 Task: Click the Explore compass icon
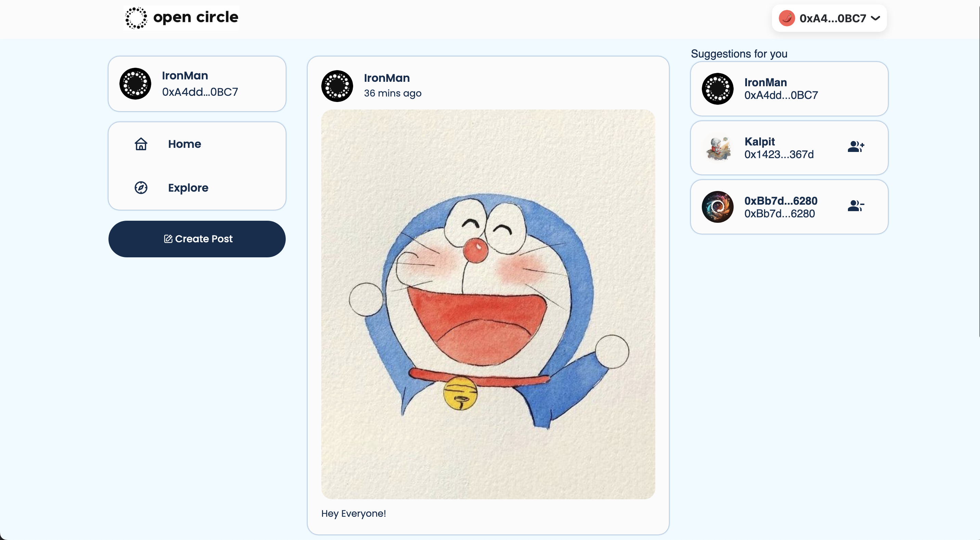click(141, 188)
